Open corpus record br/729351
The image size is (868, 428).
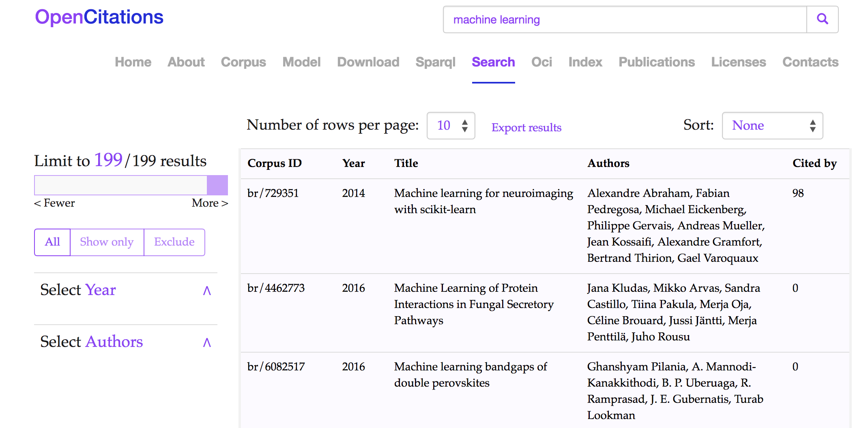273,193
